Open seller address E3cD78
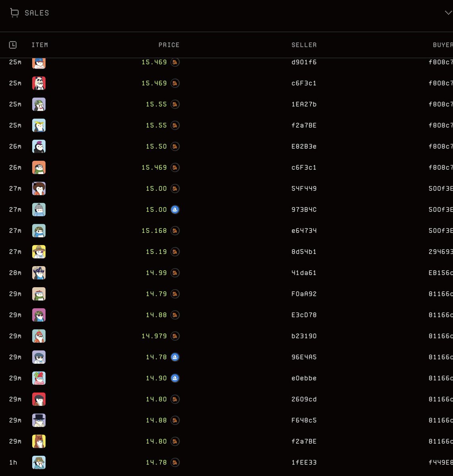The image size is (453, 476). (x=304, y=315)
